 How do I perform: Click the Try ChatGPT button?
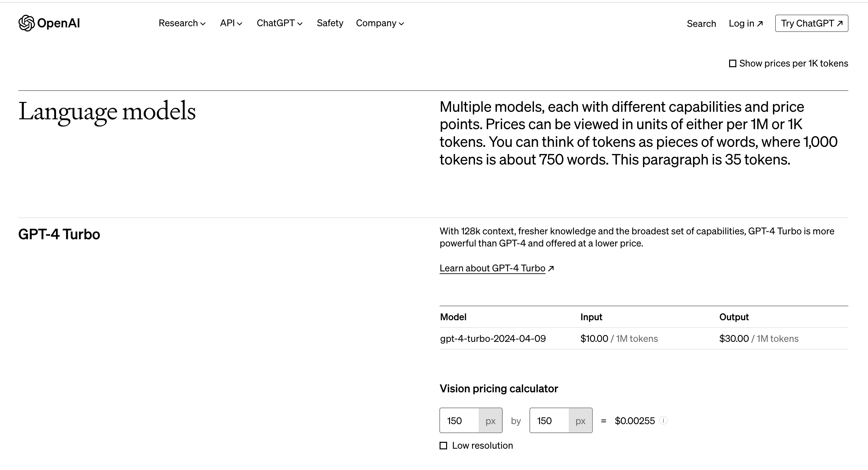click(x=811, y=23)
